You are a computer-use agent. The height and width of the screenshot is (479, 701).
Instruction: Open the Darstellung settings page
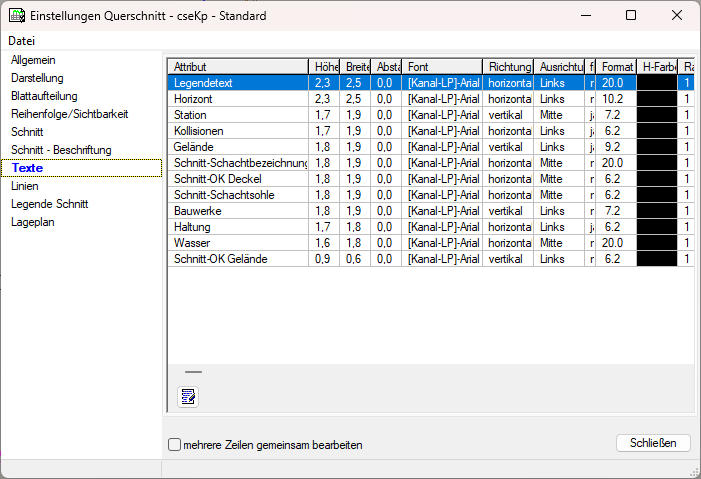pyautogui.click(x=37, y=78)
